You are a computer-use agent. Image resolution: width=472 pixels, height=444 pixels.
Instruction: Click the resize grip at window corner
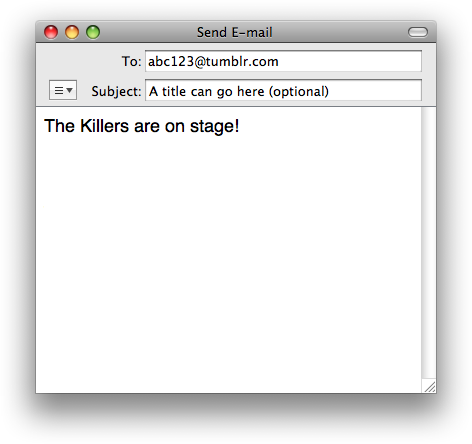click(x=429, y=387)
